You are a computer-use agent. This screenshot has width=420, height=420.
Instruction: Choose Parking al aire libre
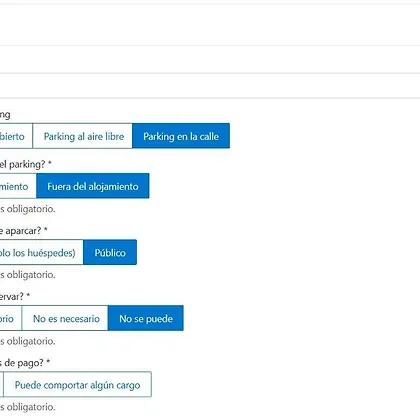click(x=83, y=136)
